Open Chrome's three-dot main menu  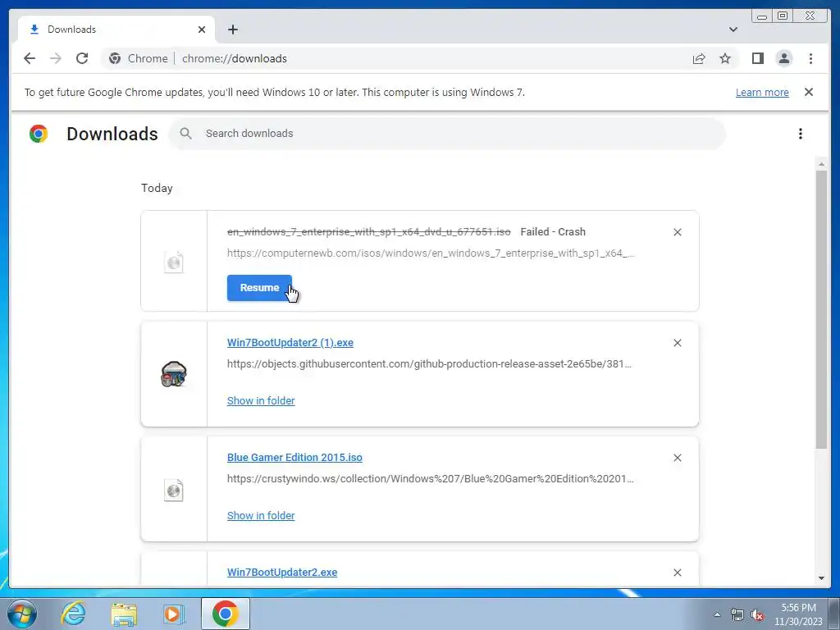(x=810, y=58)
